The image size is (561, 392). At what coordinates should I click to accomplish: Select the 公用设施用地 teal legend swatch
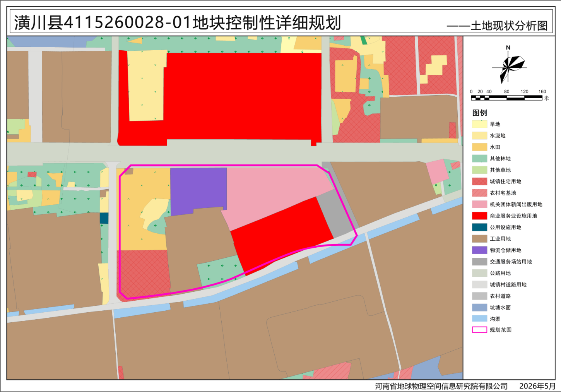tap(479, 227)
